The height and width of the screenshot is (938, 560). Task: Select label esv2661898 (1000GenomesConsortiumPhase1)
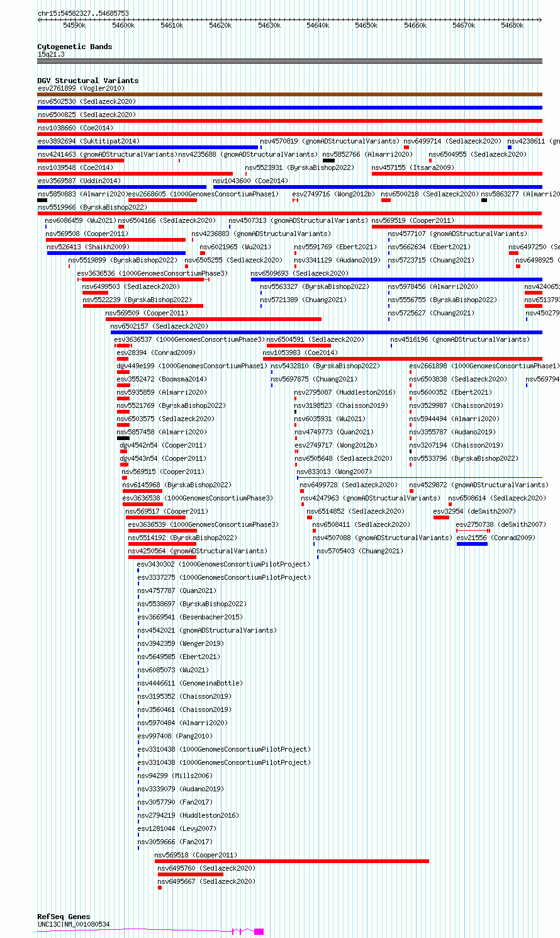click(484, 366)
